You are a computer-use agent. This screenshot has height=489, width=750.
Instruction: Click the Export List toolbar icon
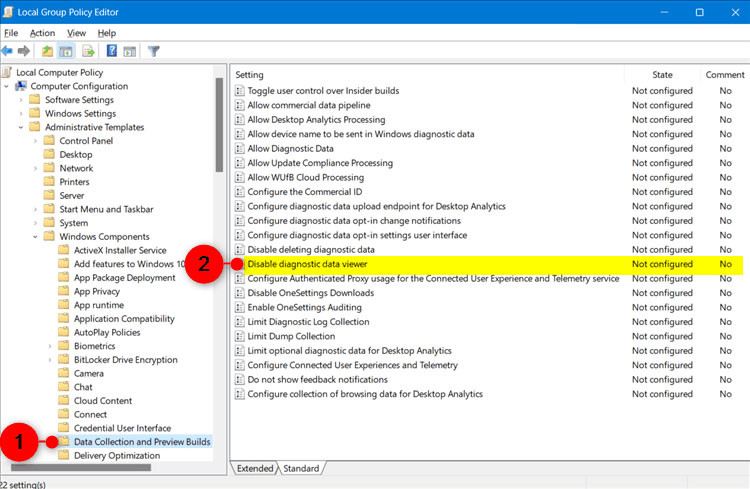coord(88,51)
